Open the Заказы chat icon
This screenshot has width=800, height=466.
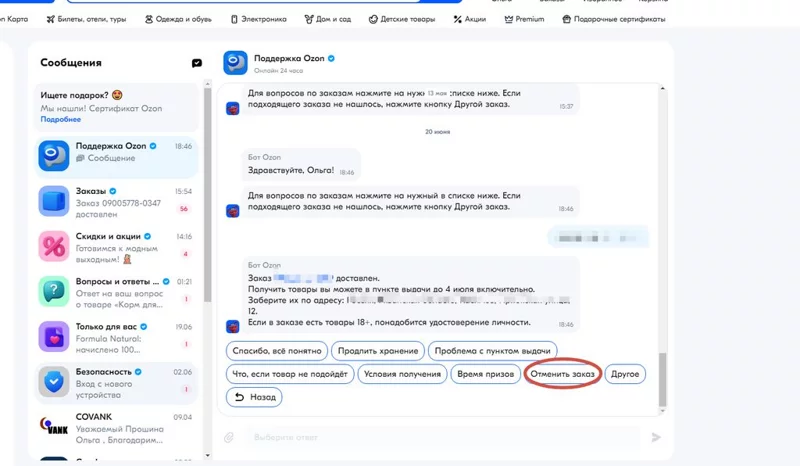tap(53, 201)
